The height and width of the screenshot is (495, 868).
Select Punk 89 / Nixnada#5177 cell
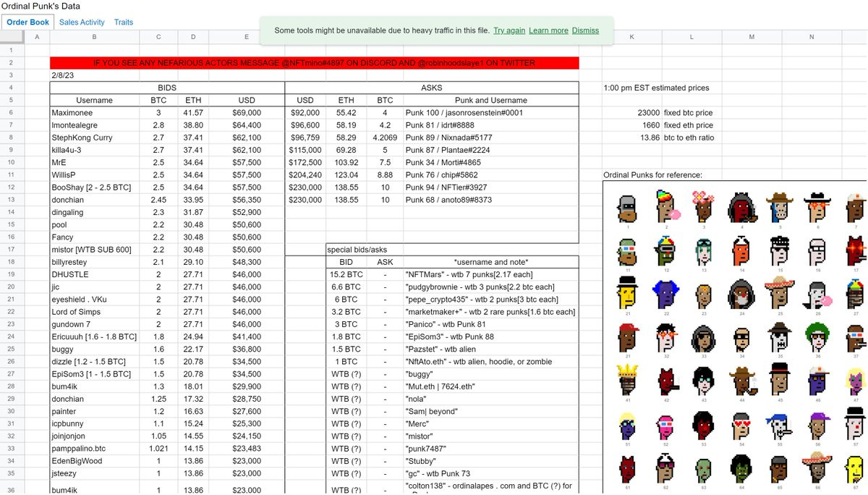[491, 137]
